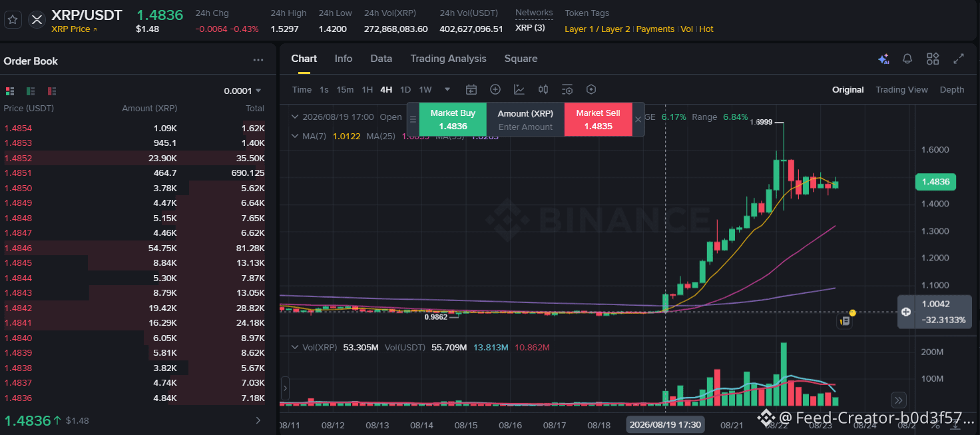The width and height of the screenshot is (980, 435).
Task: Select the 1.4846 ask price row
Action: click(x=134, y=248)
